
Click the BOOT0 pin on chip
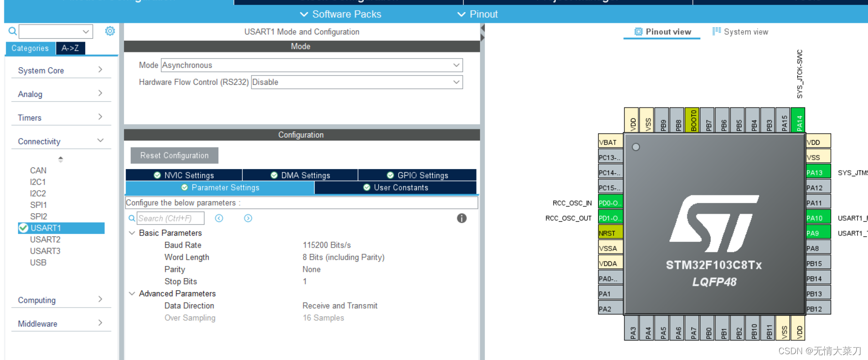[692, 120]
